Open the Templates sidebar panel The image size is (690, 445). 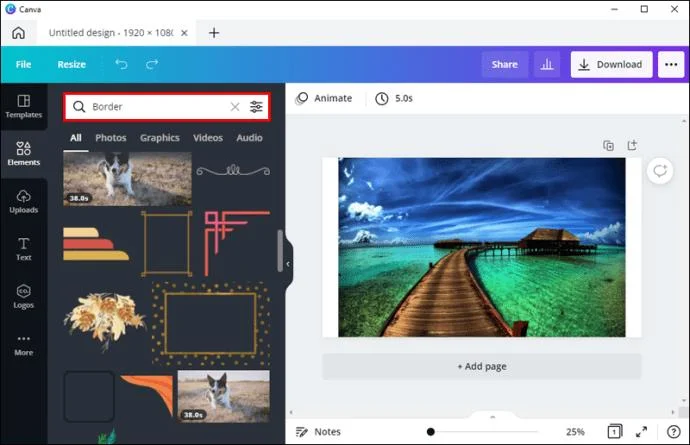click(x=23, y=106)
